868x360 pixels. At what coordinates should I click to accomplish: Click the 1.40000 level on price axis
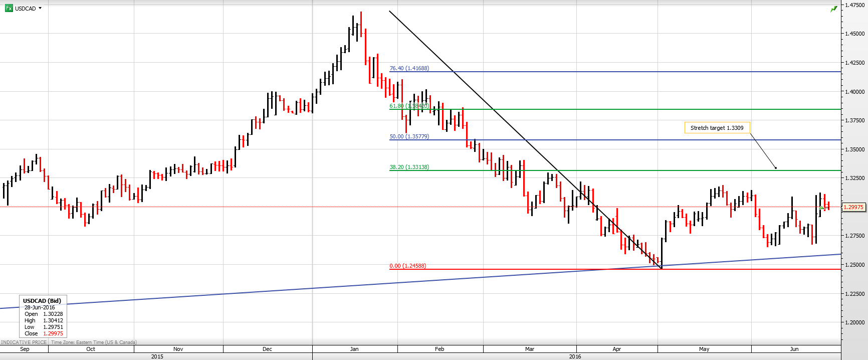[854, 92]
